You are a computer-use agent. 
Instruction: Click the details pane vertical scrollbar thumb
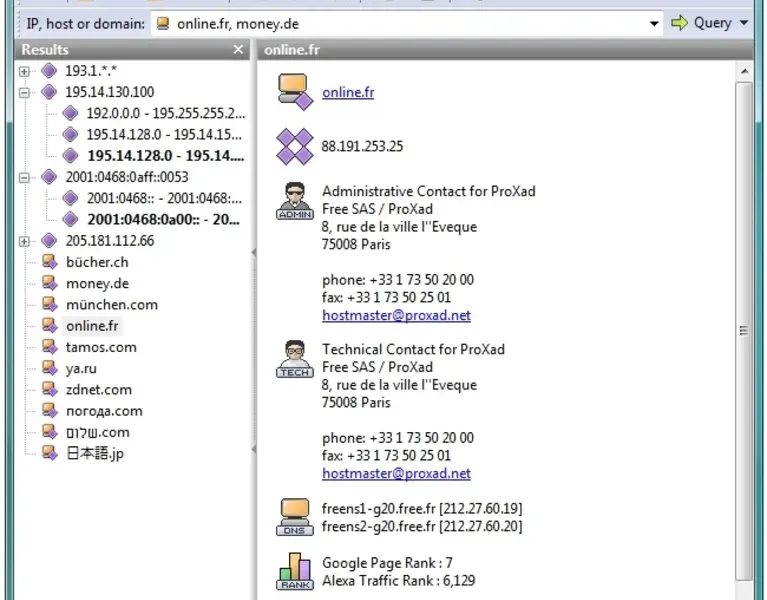(x=744, y=331)
